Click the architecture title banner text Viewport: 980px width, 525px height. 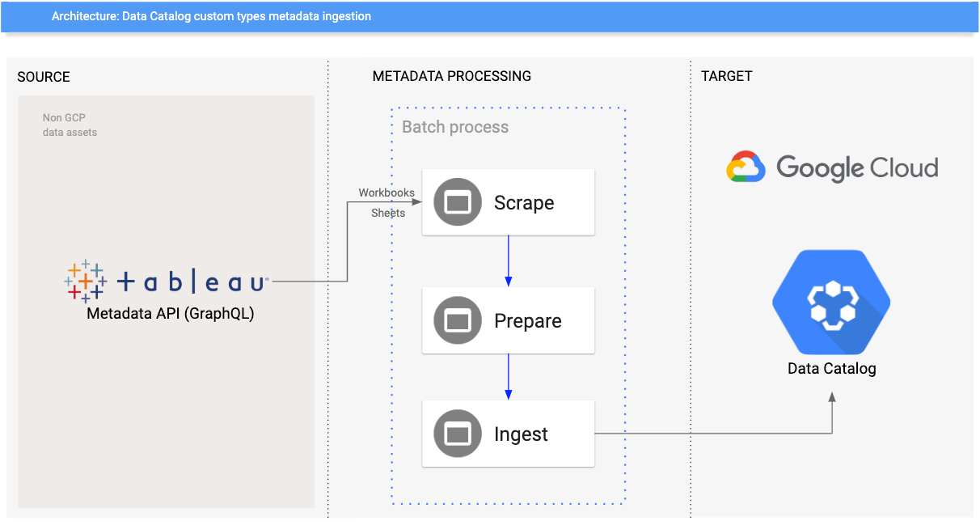(211, 16)
